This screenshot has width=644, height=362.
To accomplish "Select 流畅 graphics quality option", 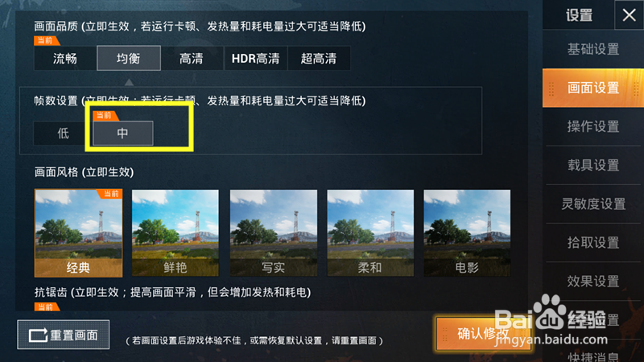I will (x=65, y=58).
